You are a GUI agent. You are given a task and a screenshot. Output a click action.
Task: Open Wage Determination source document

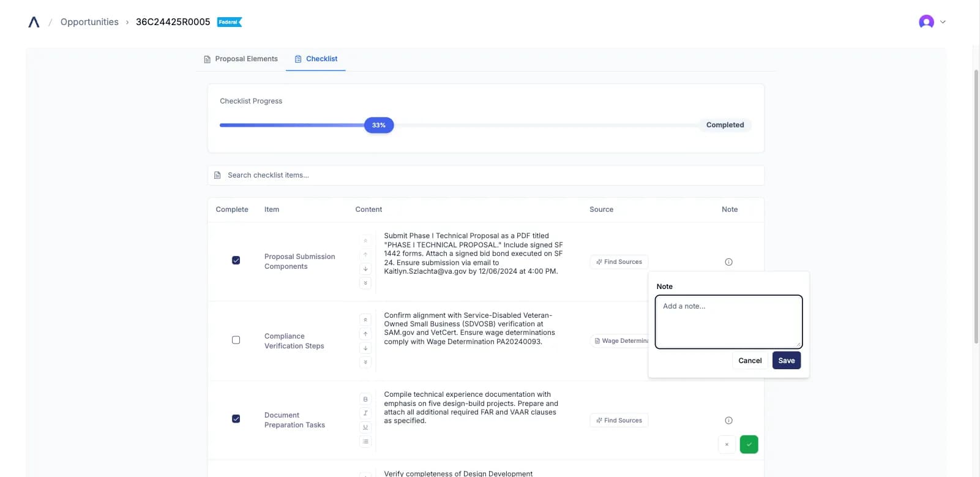tap(620, 340)
